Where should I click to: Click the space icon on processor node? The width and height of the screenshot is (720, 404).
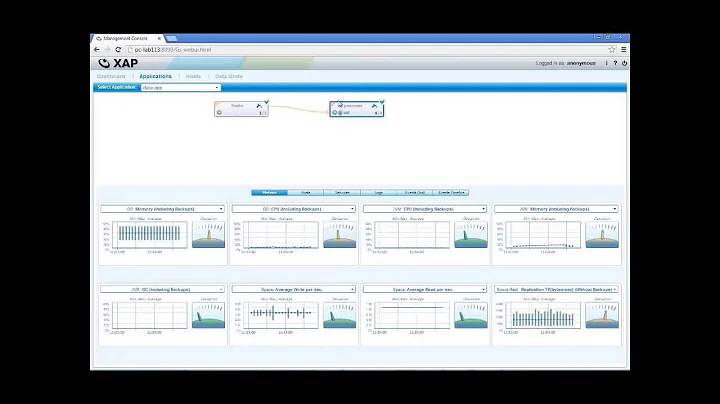point(341,112)
